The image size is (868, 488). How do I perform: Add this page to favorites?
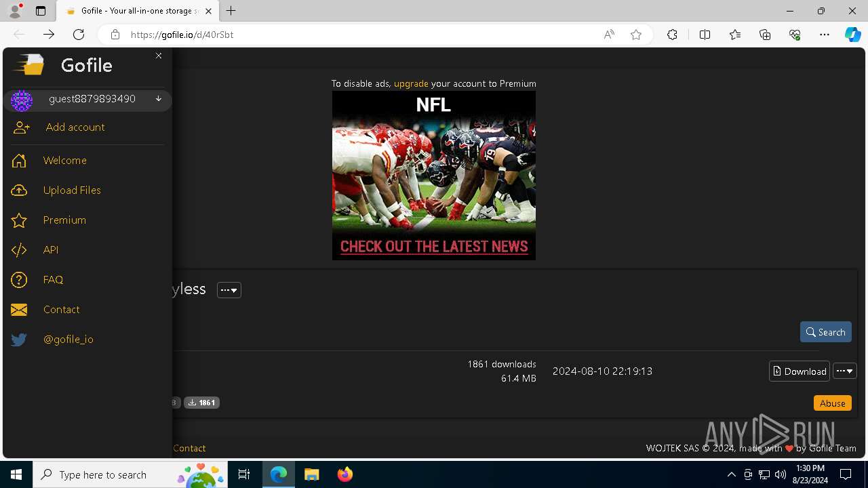click(636, 35)
